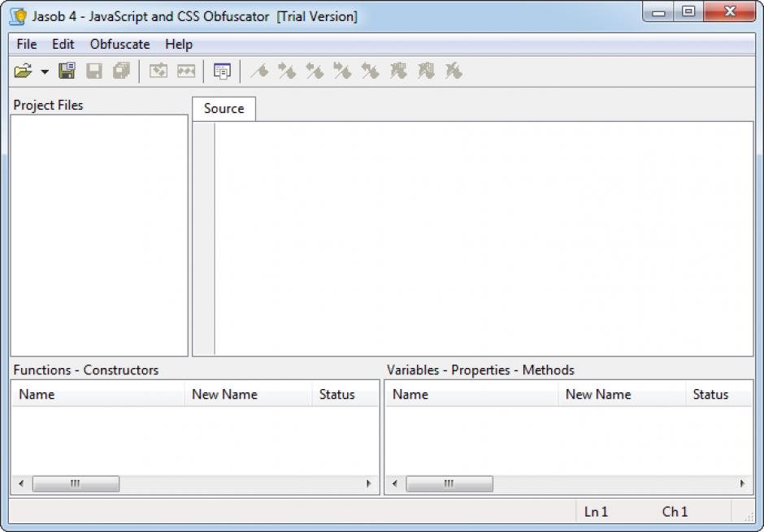Click the horizontal scrollbar thumb in the Variables panel

click(449, 483)
